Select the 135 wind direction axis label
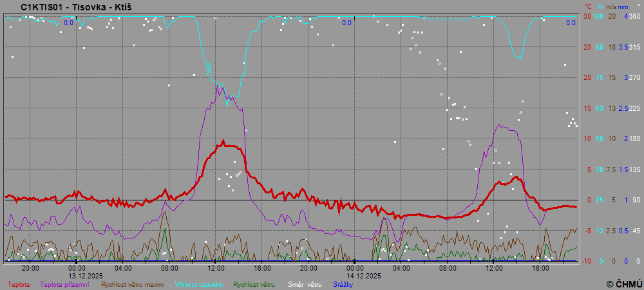 tap(634, 169)
